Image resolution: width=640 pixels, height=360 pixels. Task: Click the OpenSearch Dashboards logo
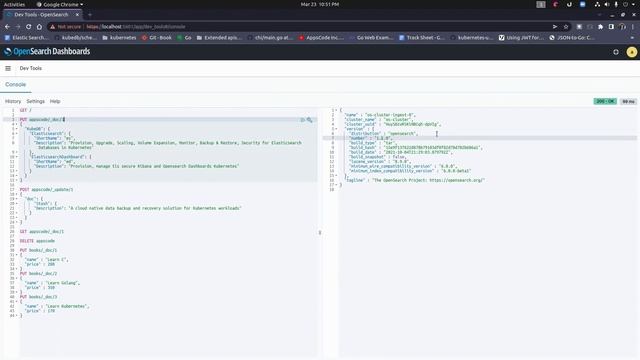point(47,51)
